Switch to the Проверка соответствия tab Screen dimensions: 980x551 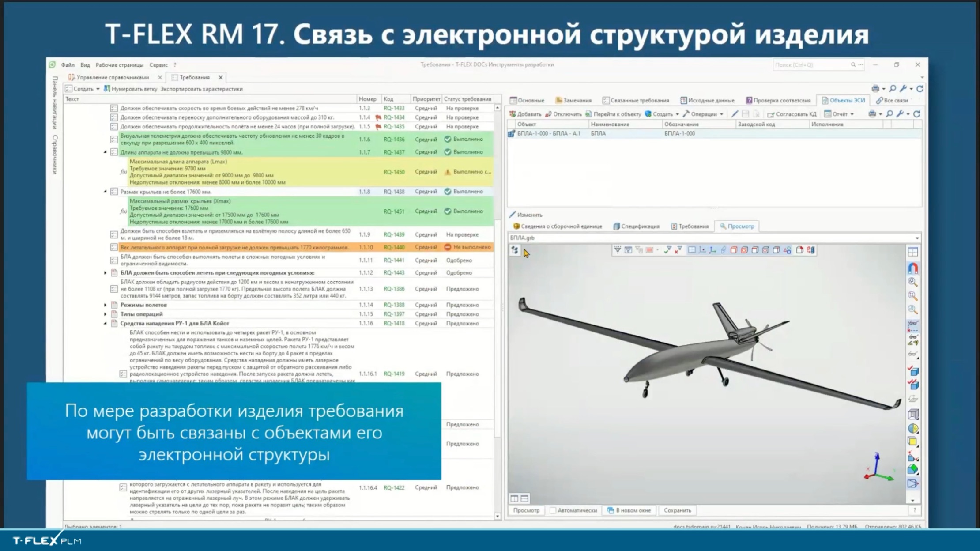[778, 100]
